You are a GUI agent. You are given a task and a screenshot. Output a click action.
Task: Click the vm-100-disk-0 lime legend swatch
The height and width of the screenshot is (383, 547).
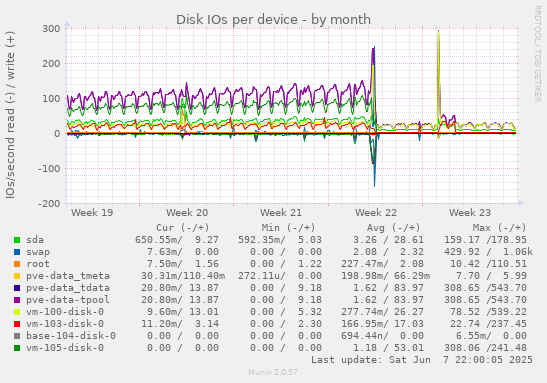17,312
